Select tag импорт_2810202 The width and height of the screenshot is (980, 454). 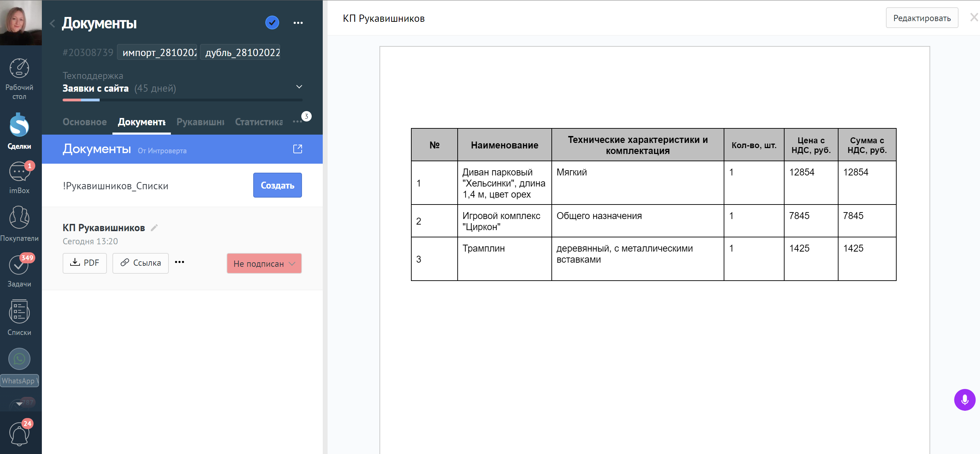click(157, 53)
